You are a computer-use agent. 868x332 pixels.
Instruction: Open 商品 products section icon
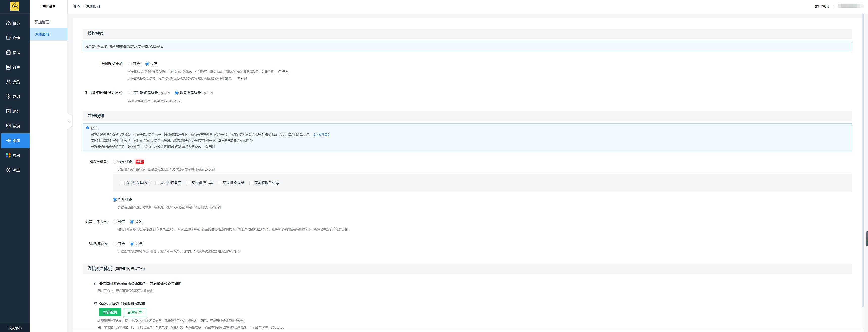[8, 53]
